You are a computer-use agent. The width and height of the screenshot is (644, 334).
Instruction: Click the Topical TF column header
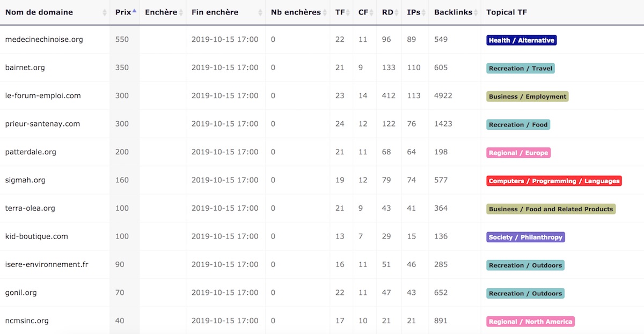(507, 12)
